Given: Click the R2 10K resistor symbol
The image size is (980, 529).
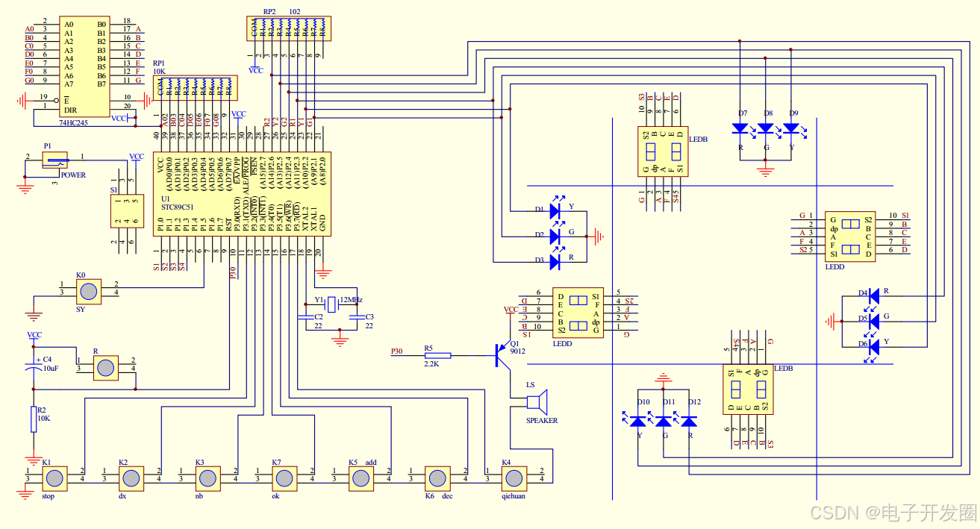Looking at the screenshot, I should pyautogui.click(x=32, y=418).
